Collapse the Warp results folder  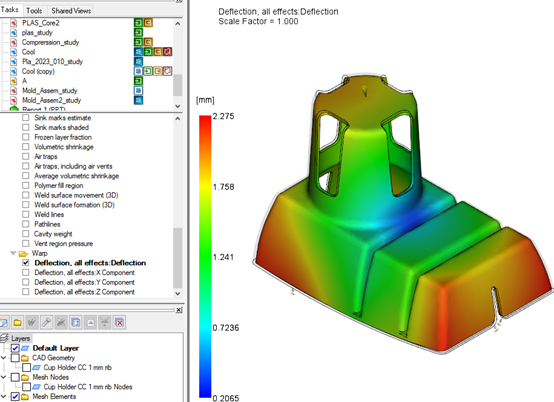coord(13,253)
